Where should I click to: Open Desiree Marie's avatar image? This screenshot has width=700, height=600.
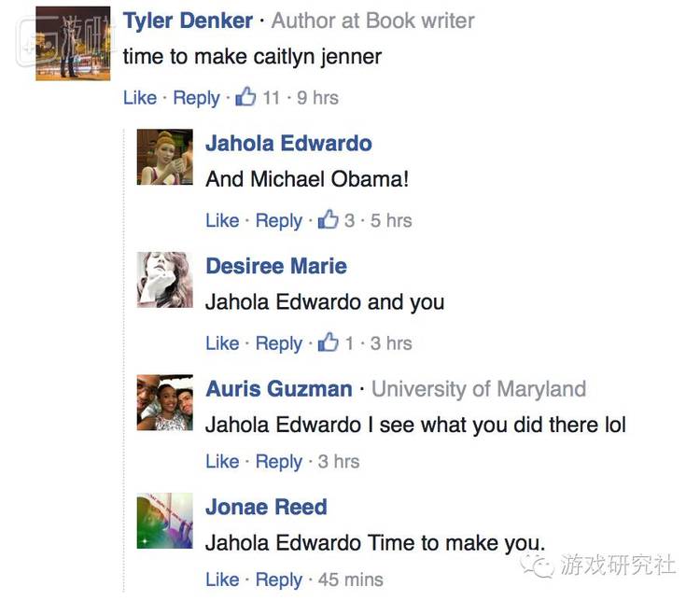point(164,279)
